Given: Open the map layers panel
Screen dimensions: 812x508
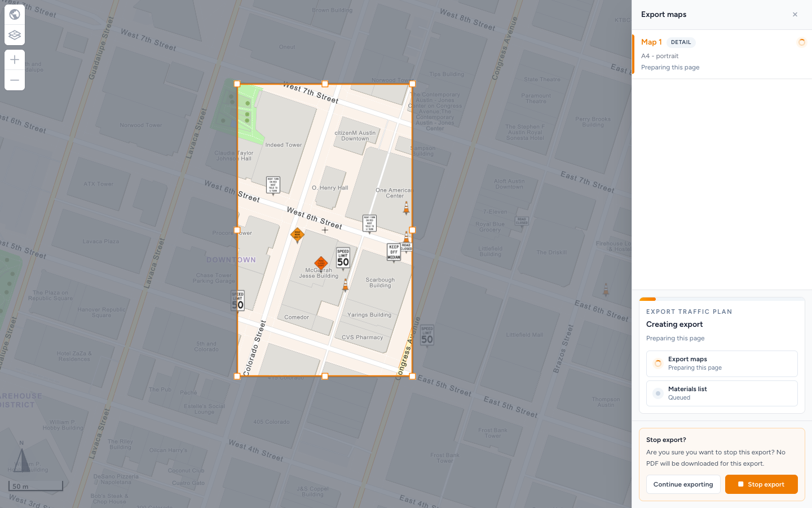Looking at the screenshot, I should point(15,35).
